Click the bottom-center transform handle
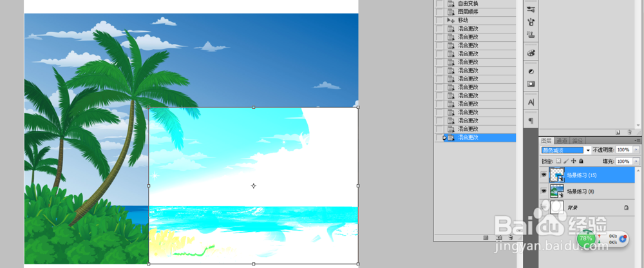This screenshot has width=644, height=268. (253, 264)
